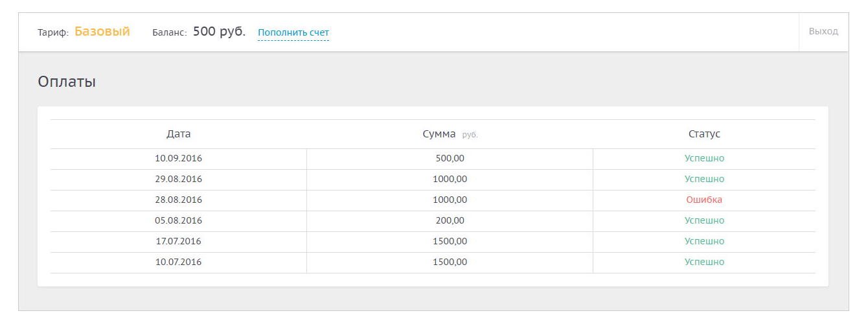The height and width of the screenshot is (324, 868).
Task: Click the Сумма column header
Action: 439,134
